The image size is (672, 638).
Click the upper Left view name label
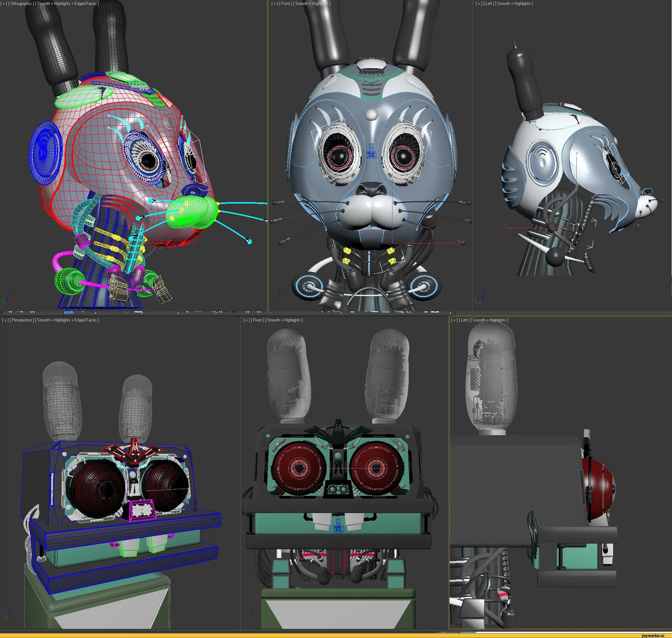click(x=488, y=4)
